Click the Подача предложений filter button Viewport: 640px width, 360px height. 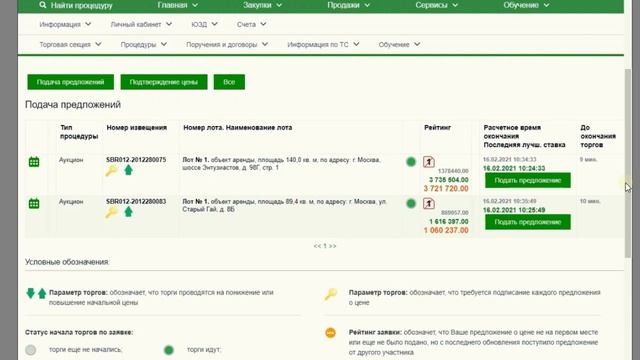click(71, 82)
